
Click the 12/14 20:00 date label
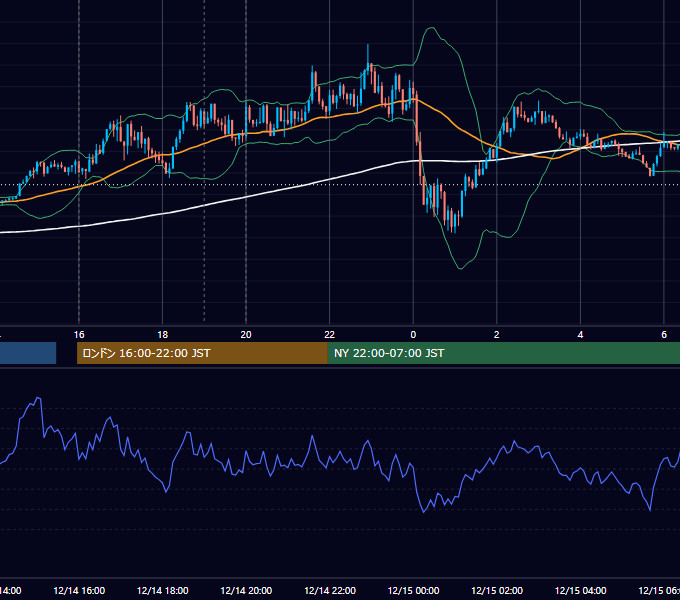pyautogui.click(x=246, y=590)
